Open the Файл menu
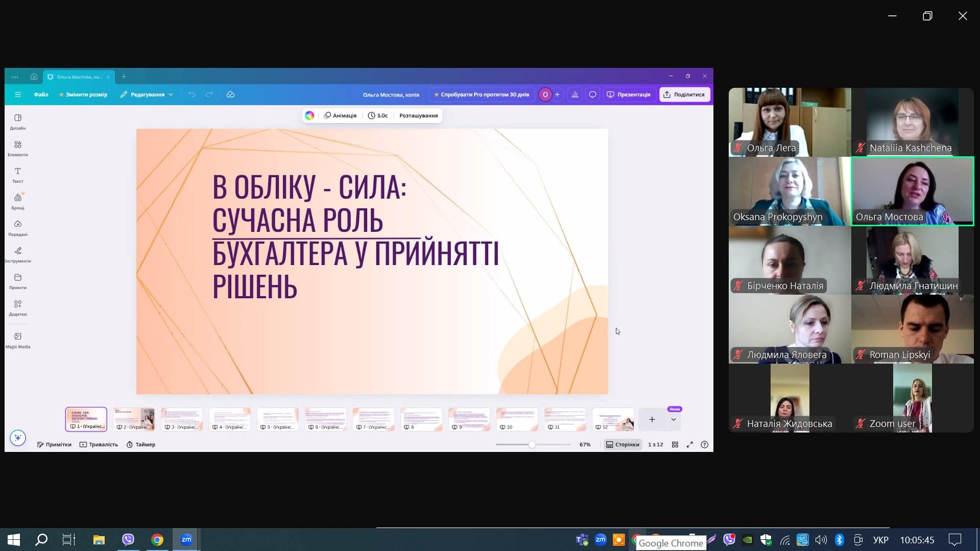The width and height of the screenshot is (980, 551). coord(41,94)
